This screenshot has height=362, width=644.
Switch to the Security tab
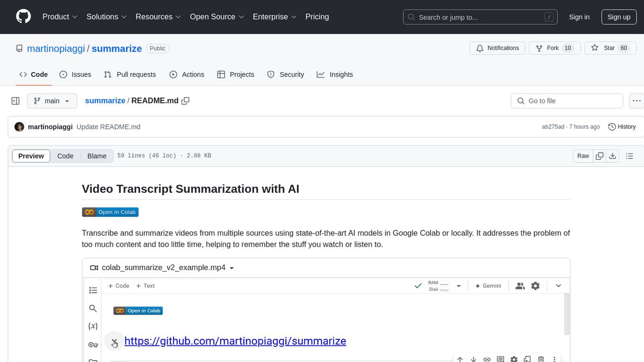pos(286,74)
